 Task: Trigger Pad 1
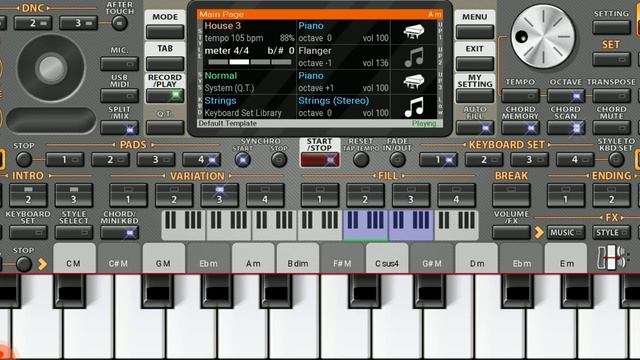(65, 160)
